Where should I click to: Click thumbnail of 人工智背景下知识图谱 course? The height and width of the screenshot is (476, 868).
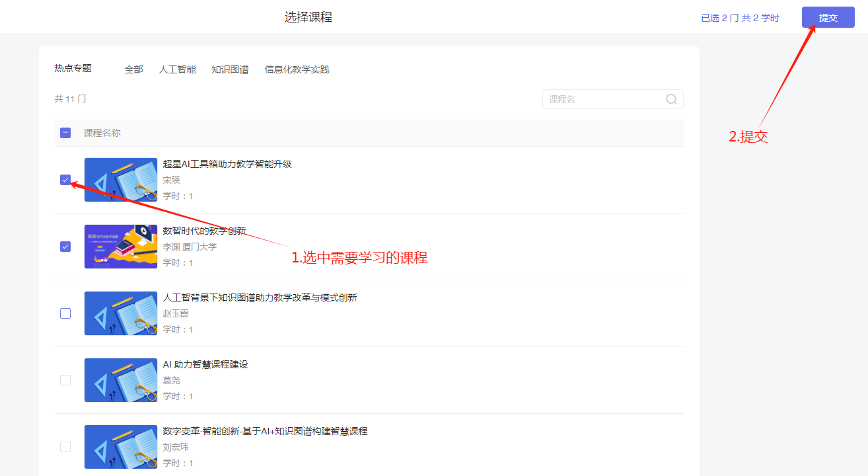coord(121,313)
